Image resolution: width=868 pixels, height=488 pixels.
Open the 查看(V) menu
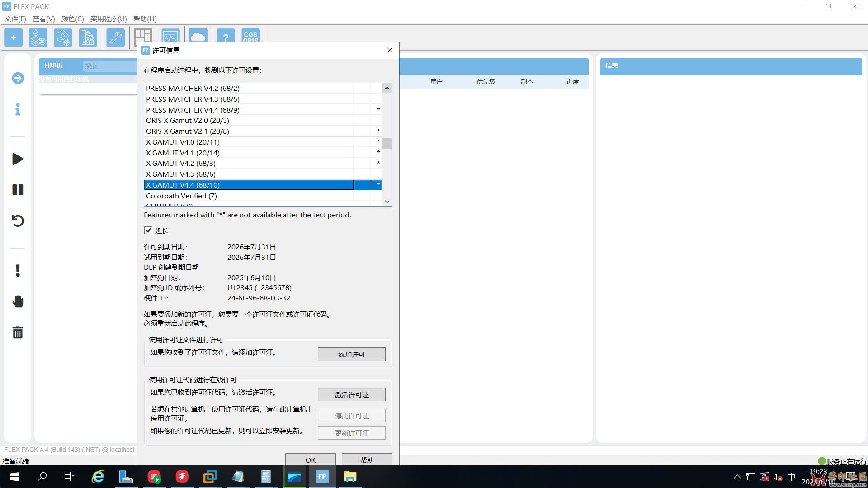point(44,19)
